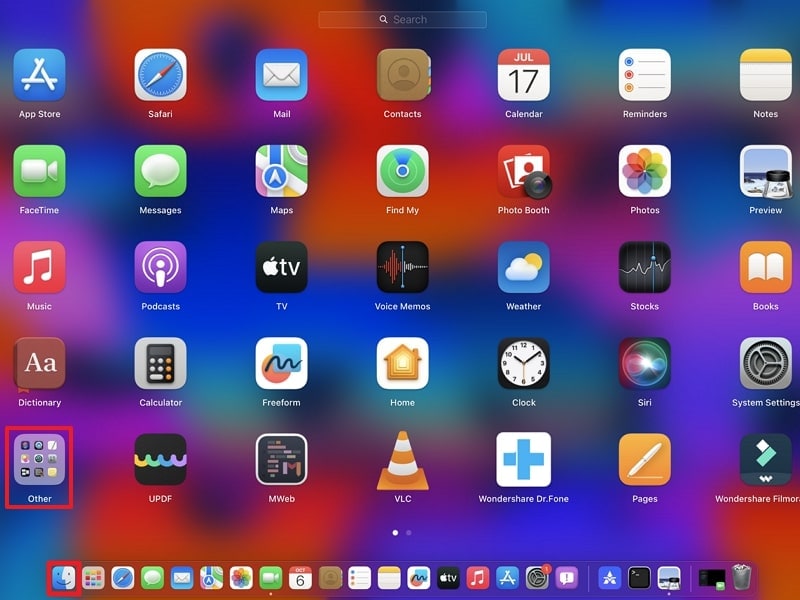Open Freeform from the Launchpad grid
The image size is (800, 600).
[282, 363]
